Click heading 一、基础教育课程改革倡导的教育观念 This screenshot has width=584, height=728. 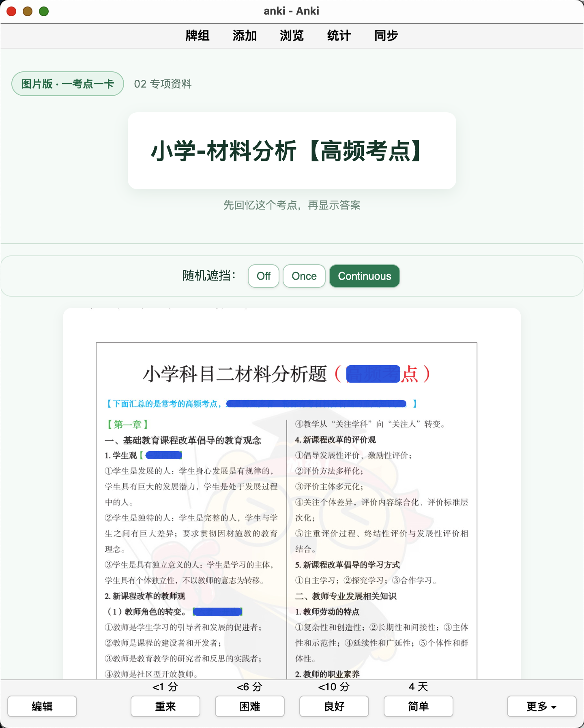[183, 440]
